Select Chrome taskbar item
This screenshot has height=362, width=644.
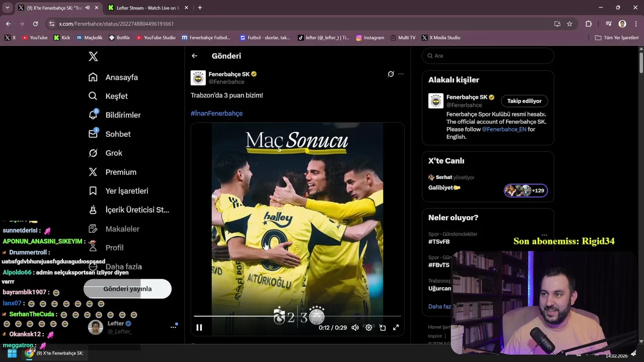(x=55, y=353)
